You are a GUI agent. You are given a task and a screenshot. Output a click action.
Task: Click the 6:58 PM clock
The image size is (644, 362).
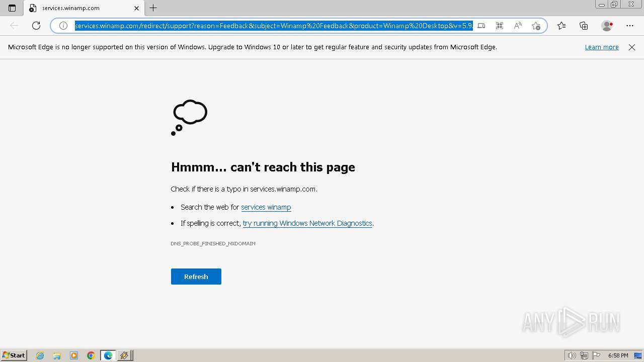618,355
